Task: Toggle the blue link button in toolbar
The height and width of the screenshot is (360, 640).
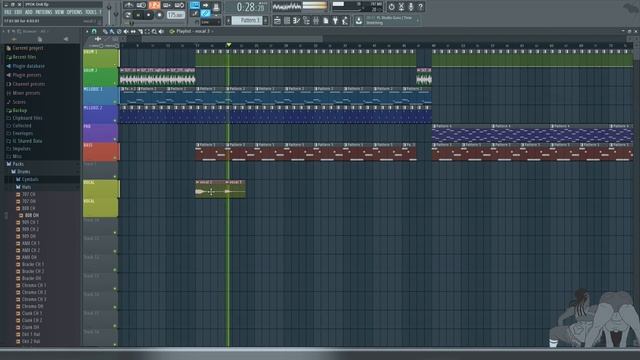Action: coord(205,13)
